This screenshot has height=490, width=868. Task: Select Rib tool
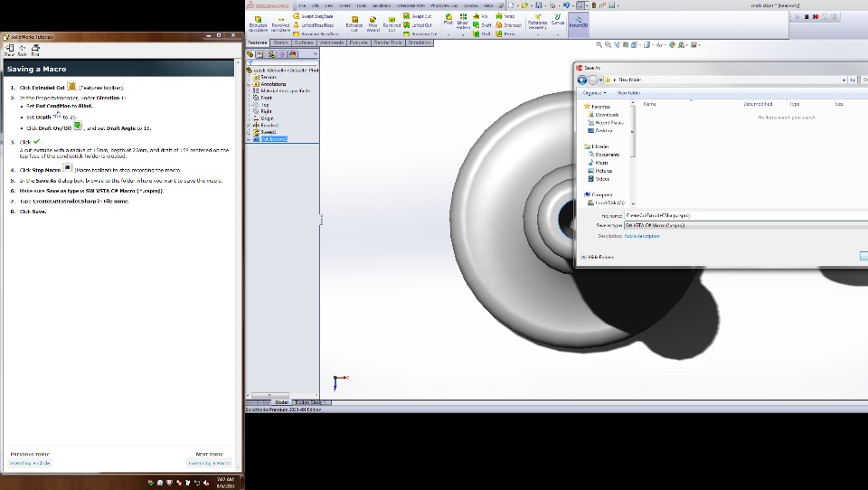(x=480, y=16)
